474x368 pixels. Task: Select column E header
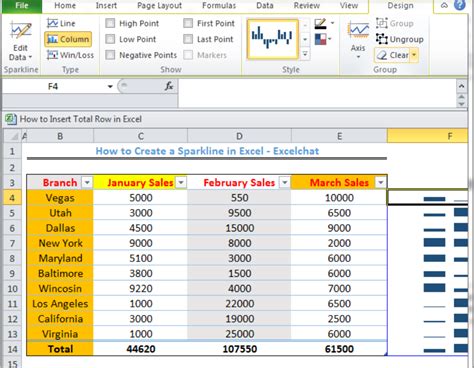339,136
